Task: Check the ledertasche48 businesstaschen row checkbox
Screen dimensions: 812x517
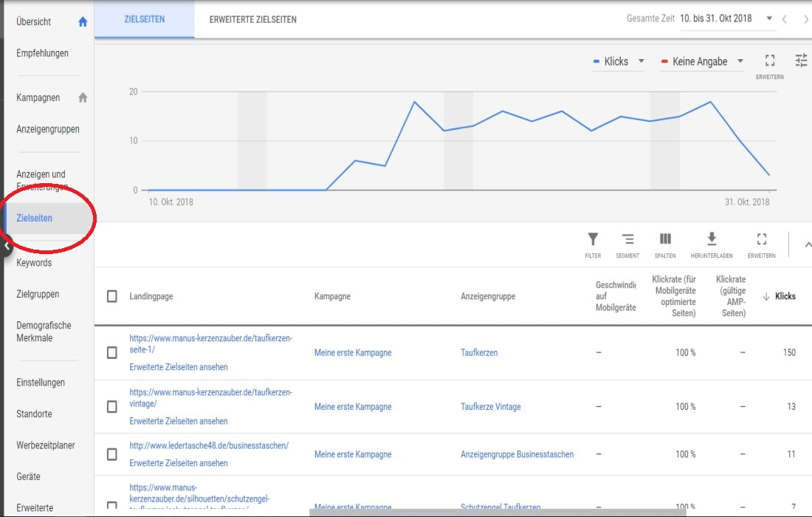Action: click(x=112, y=454)
